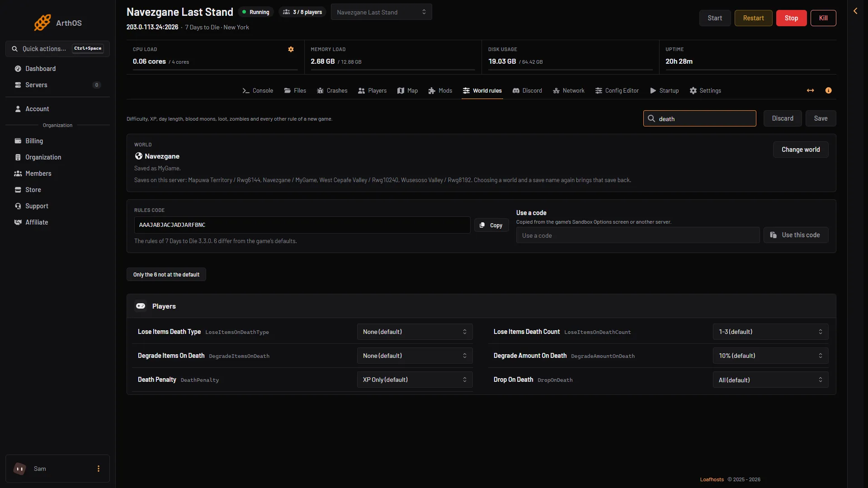Open Sam's user menu three dots
The image size is (868, 488).
tap(99, 469)
